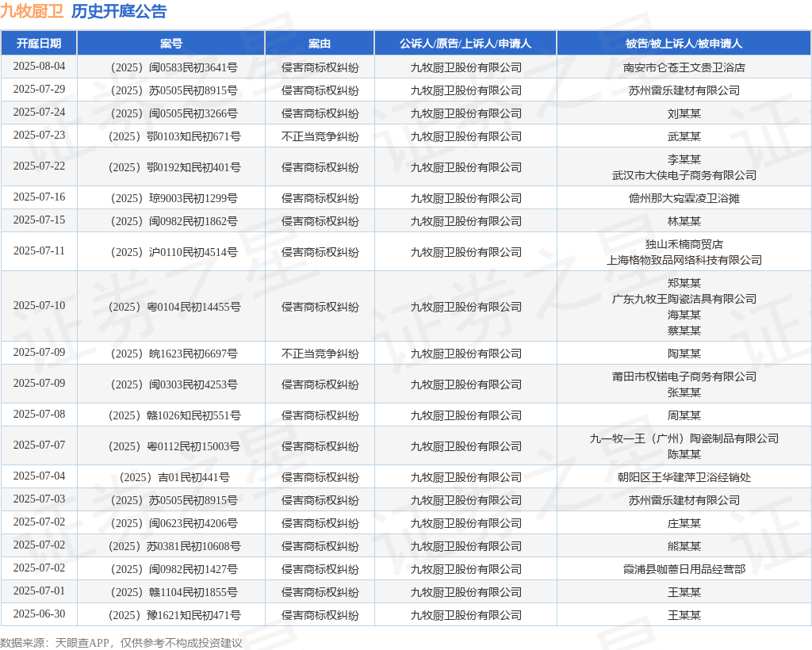Viewport: 812px width, 650px height.
Task: Click the date cell 2025-07-04
Action: (x=39, y=476)
